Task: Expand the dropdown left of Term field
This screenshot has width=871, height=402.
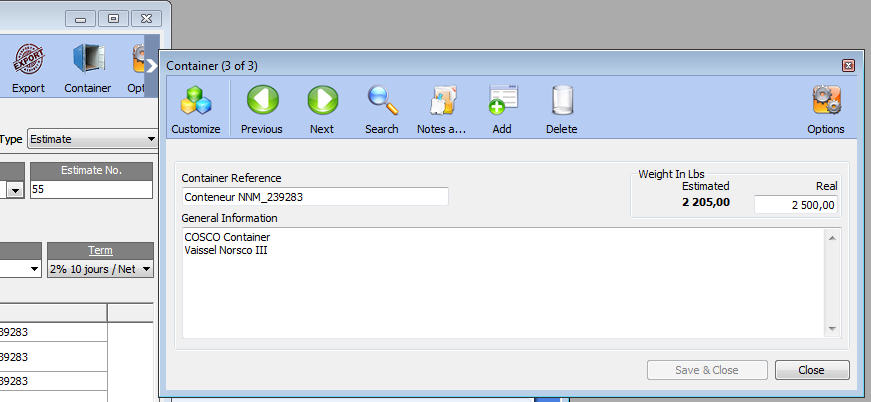Action: [34, 269]
